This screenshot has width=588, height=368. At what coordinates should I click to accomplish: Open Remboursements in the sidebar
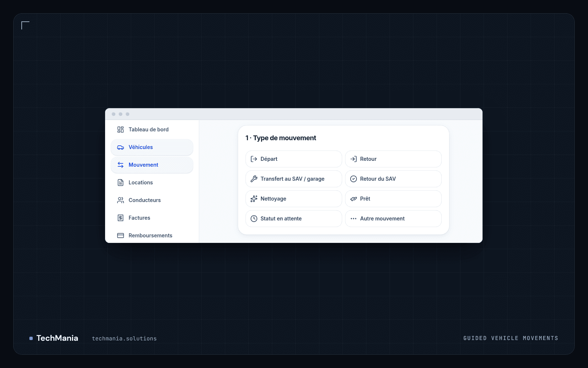152,236
